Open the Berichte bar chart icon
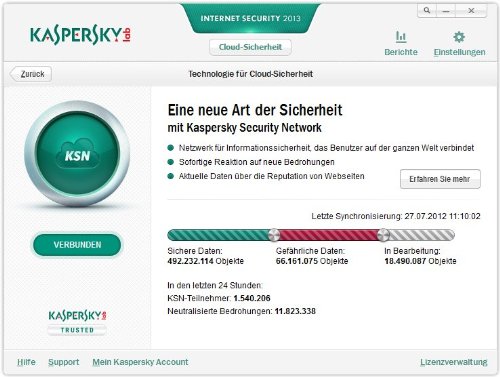500x377 pixels. 401,37
